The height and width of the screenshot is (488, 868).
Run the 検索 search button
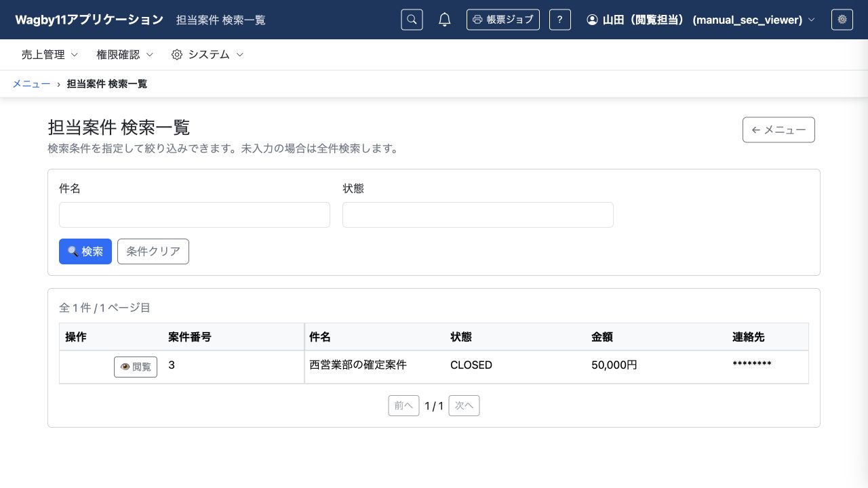(x=85, y=251)
